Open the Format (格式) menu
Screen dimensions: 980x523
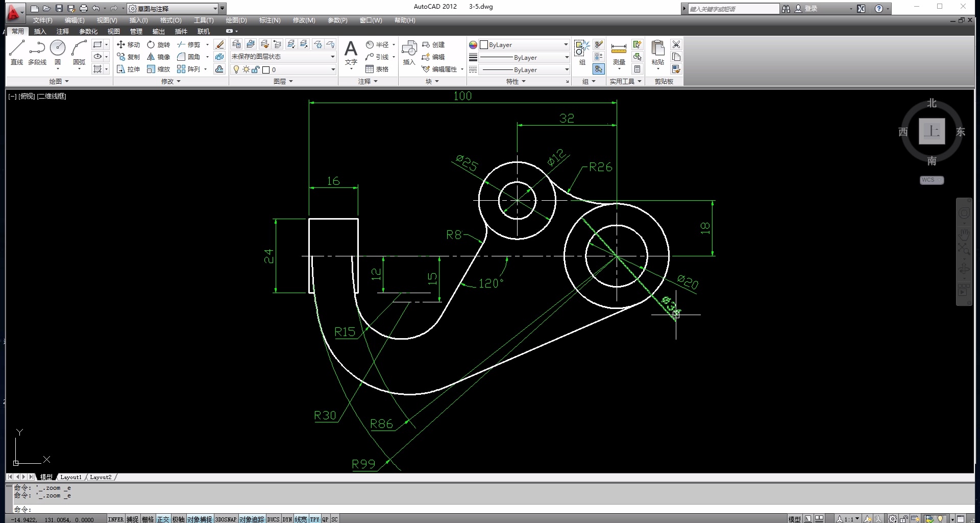[x=170, y=20]
